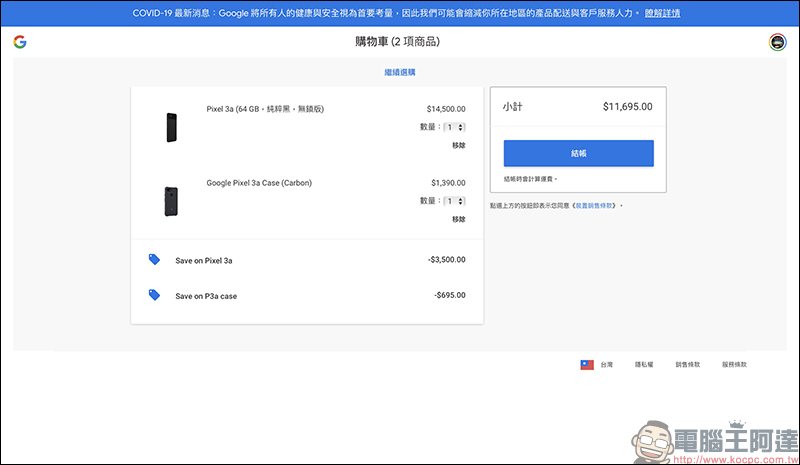Open the 銷售條款 footer link
This screenshot has height=465, width=800.
click(688, 364)
